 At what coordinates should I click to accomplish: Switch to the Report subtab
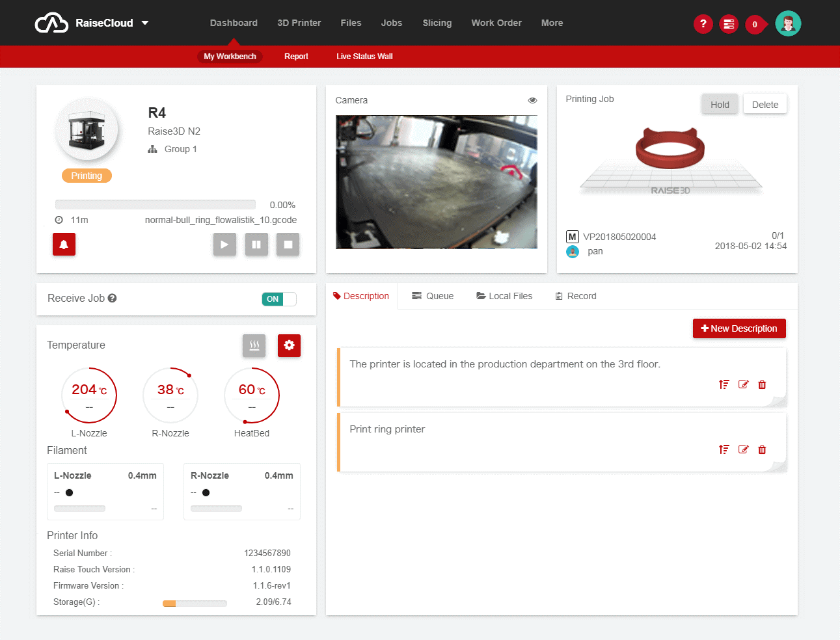point(296,57)
